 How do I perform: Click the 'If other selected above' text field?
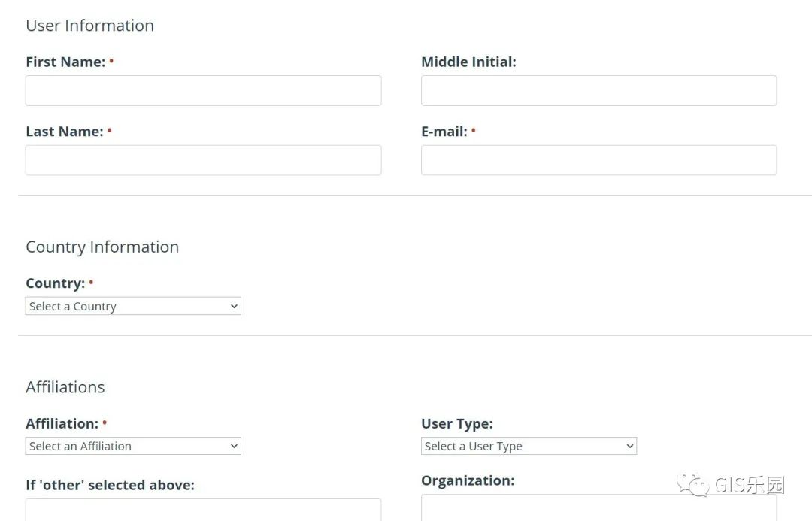click(x=204, y=510)
